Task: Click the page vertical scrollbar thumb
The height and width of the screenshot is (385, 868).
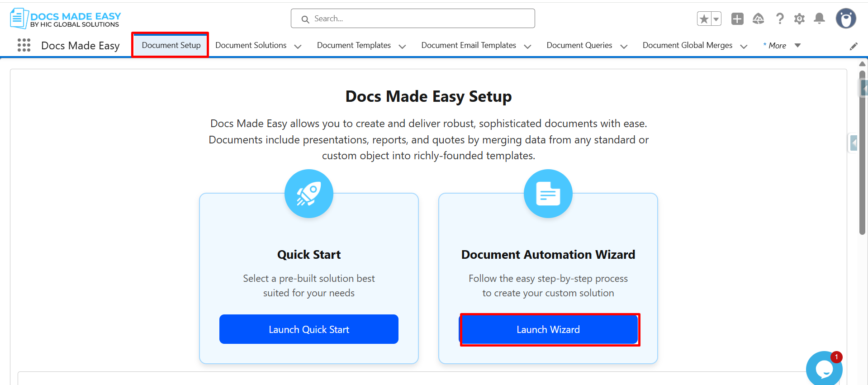Action: tap(863, 153)
